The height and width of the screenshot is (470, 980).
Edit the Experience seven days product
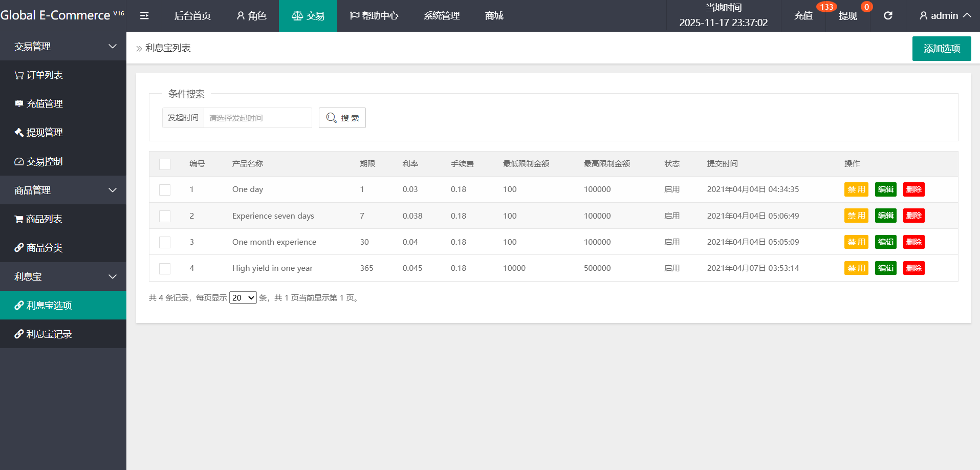885,216
